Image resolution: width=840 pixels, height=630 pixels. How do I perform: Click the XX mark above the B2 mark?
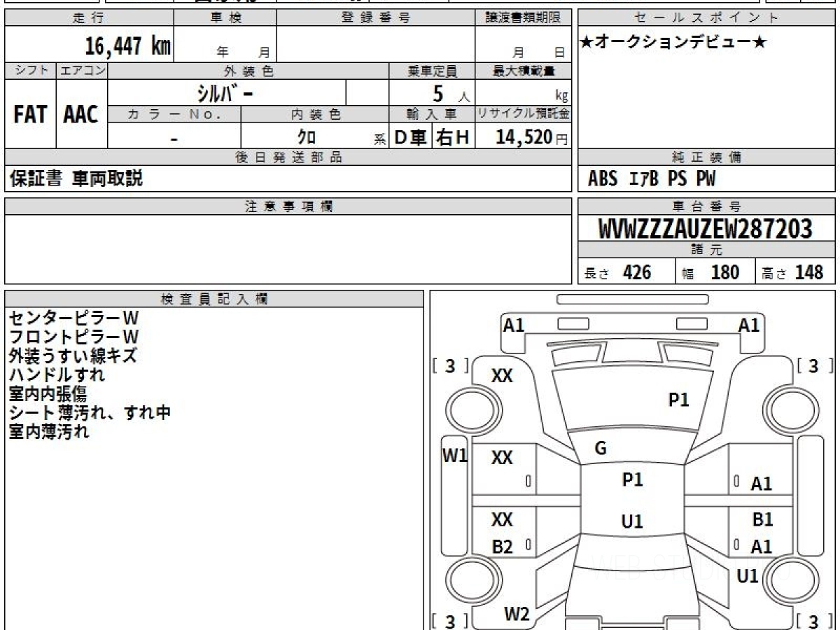pos(502,519)
